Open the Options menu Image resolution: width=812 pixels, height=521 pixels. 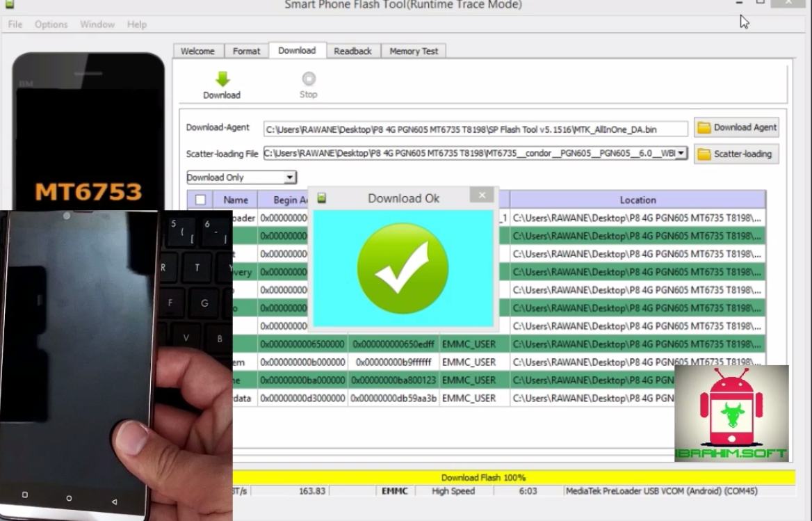(x=51, y=24)
